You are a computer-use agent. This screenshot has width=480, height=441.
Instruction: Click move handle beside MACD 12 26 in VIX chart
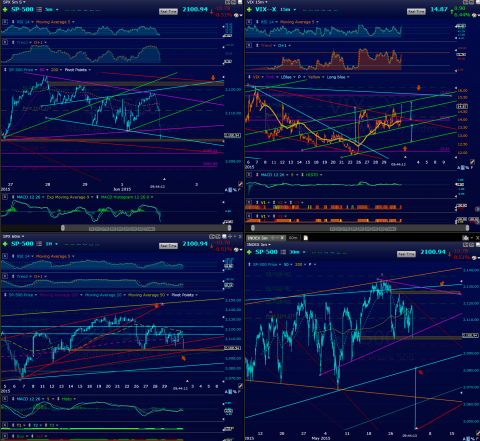click(257, 175)
